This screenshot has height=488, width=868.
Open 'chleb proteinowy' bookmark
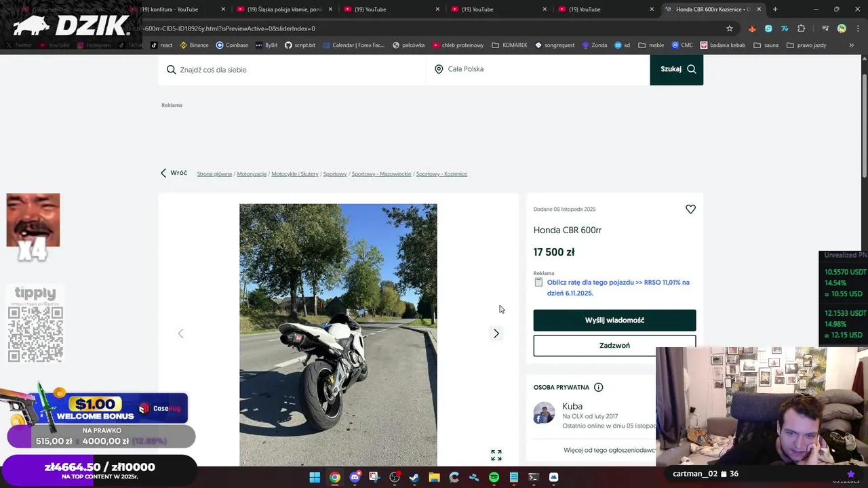[x=458, y=45]
